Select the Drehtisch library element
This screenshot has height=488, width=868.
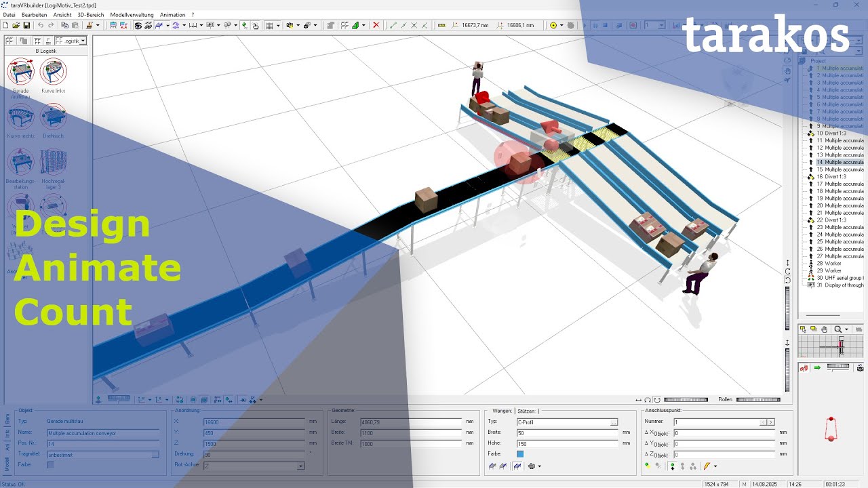(54, 121)
